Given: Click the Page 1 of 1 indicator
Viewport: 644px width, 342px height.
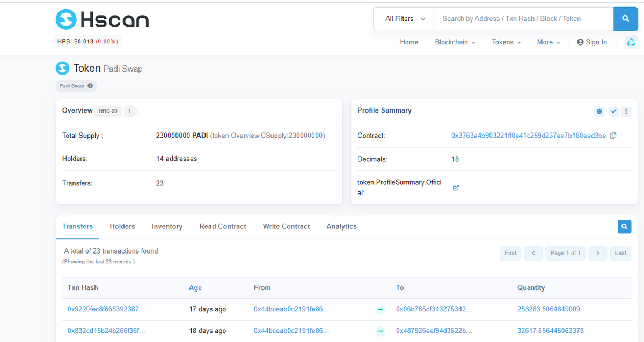Looking at the screenshot, I should point(565,253).
